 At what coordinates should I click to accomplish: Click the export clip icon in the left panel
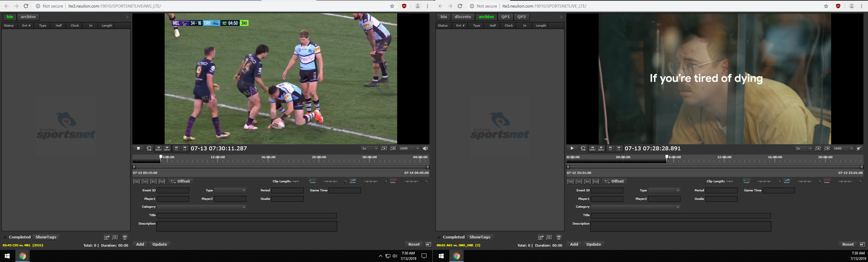(x=106, y=238)
